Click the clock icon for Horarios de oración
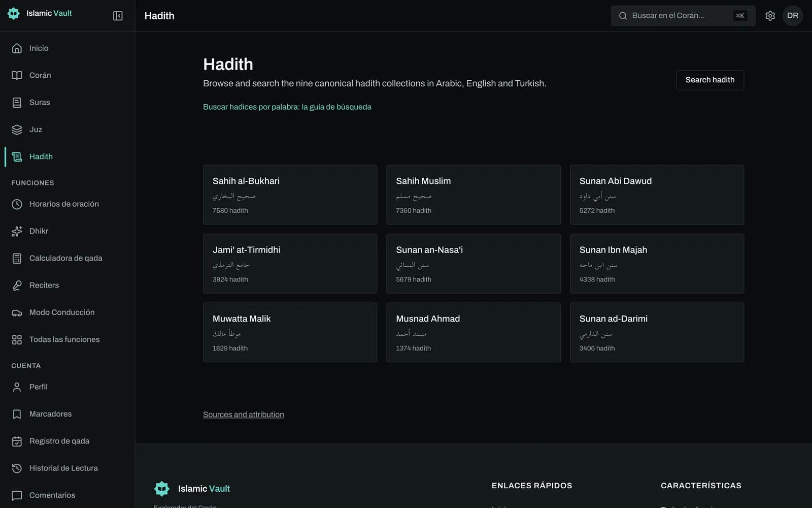 (17, 204)
